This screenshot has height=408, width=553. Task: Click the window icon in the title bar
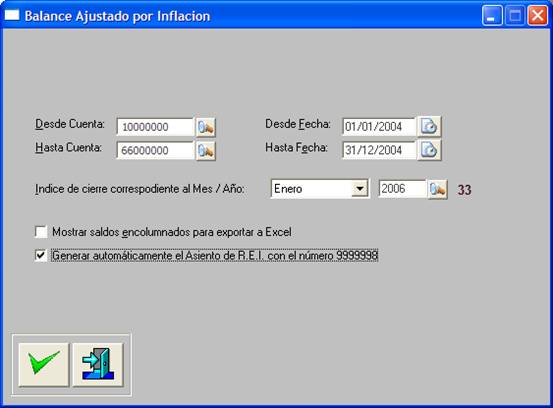(x=12, y=16)
